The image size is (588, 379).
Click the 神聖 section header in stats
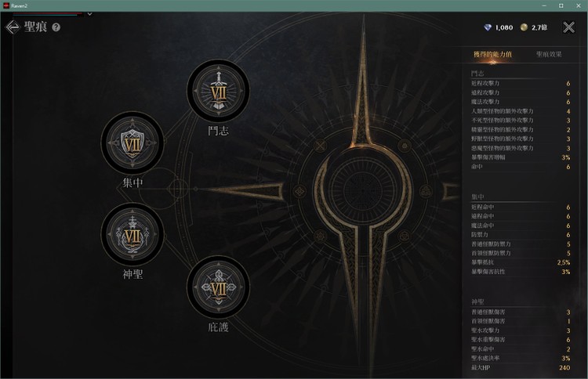point(477,301)
